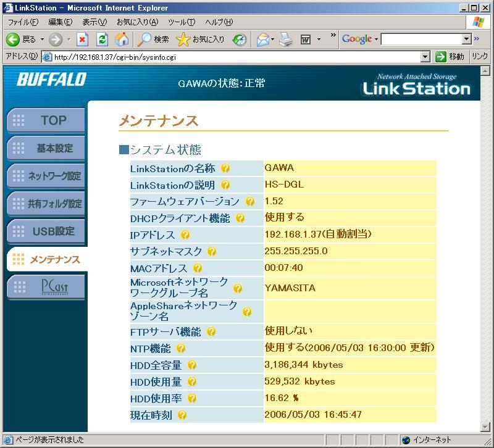Open the Google search box dropdown arrow
Image resolution: width=494 pixels, height=448 pixels.
point(467,39)
